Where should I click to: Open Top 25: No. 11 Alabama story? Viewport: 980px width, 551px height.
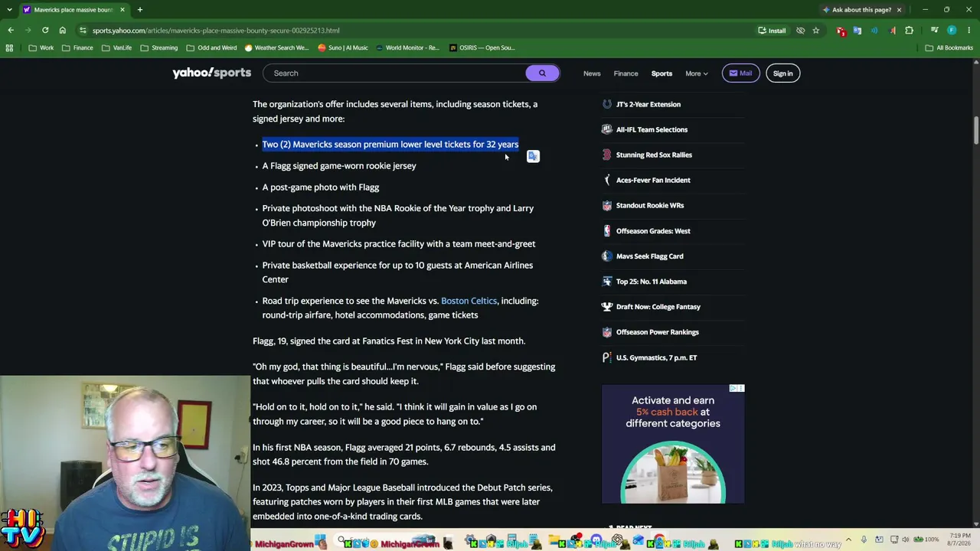point(652,282)
